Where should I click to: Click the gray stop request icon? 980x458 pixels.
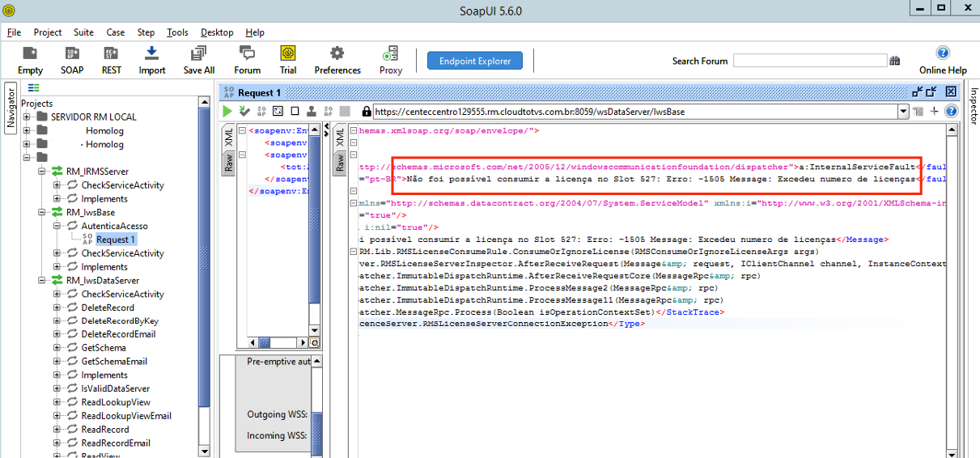(x=345, y=111)
